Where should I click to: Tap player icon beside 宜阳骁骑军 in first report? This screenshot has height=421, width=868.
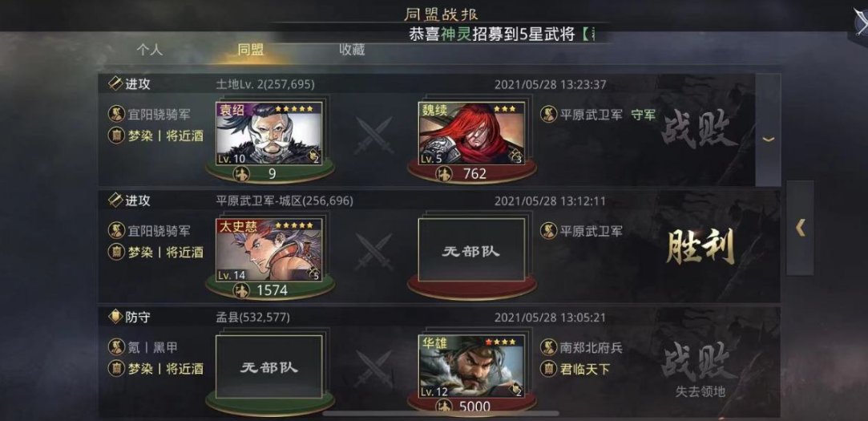[x=115, y=114]
